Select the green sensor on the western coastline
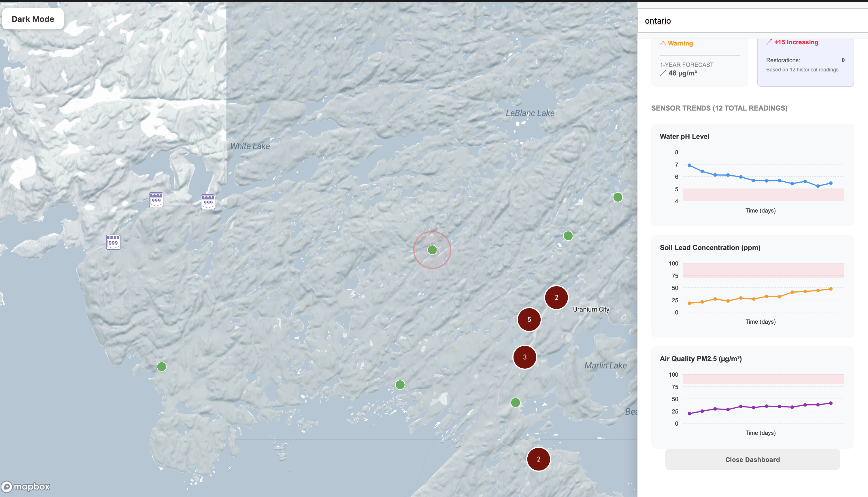Image resolution: width=868 pixels, height=497 pixels. pos(162,367)
